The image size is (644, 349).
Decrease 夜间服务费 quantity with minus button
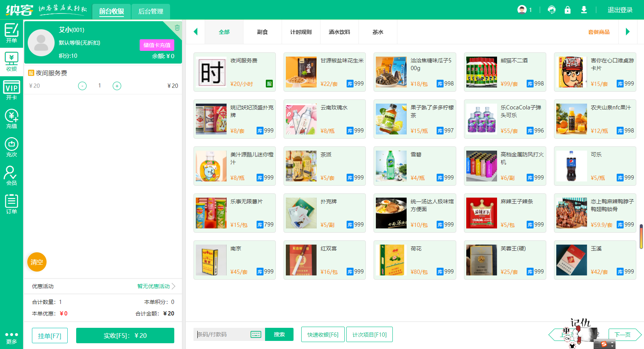pyautogui.click(x=82, y=86)
